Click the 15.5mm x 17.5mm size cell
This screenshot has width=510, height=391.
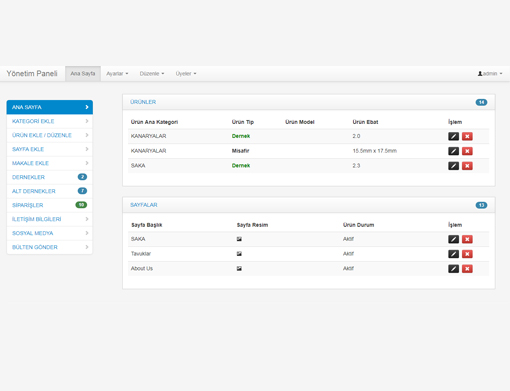375,151
